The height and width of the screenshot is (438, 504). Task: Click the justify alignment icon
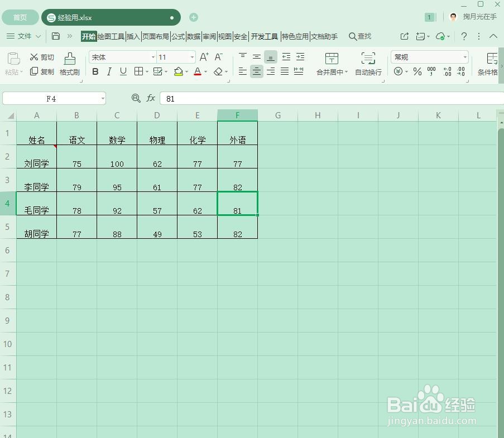(285, 71)
